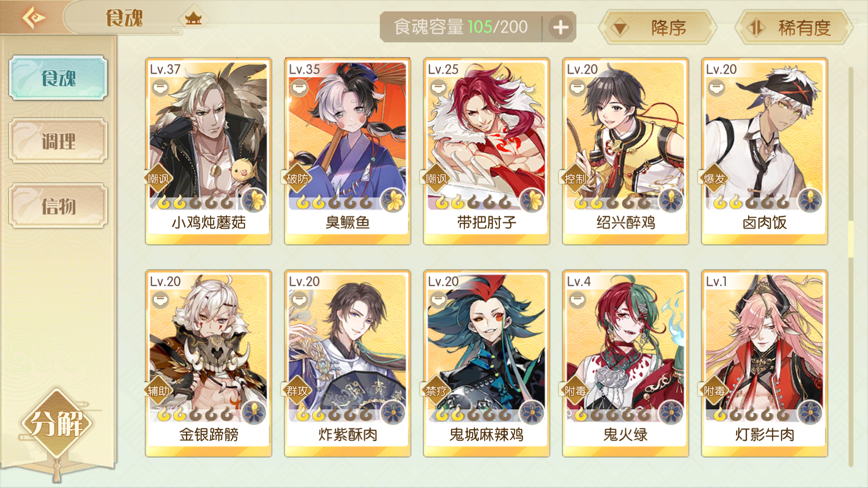
Task: Click the 破防 role badge on 臭鳜鱼
Action: [297, 179]
